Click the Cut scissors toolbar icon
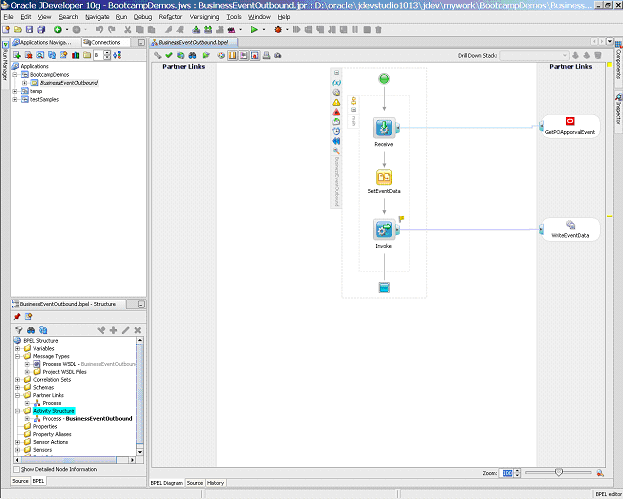This screenshot has height=499, width=623. click(128, 29)
